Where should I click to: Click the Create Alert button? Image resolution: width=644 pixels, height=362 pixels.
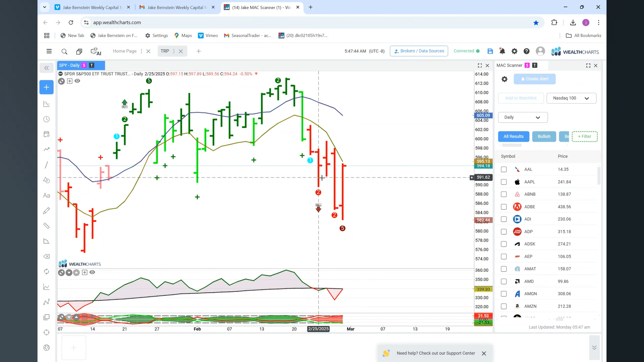tap(535, 79)
